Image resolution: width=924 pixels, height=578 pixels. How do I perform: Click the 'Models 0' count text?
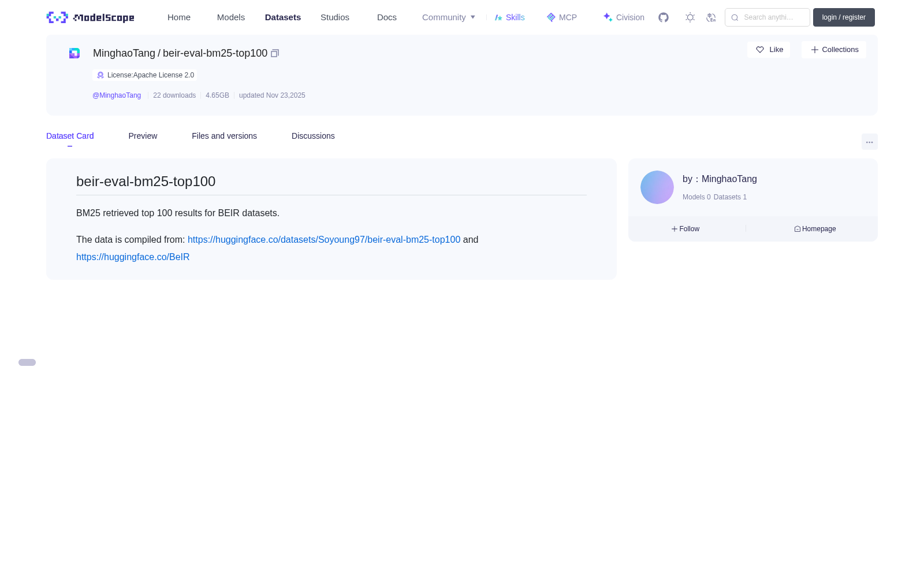(696, 197)
